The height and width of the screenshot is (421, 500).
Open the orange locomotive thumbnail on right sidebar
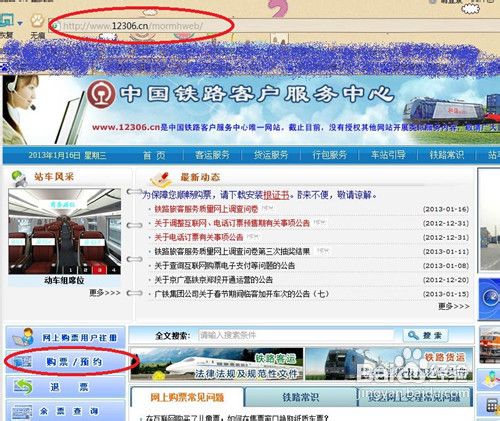[490, 345]
